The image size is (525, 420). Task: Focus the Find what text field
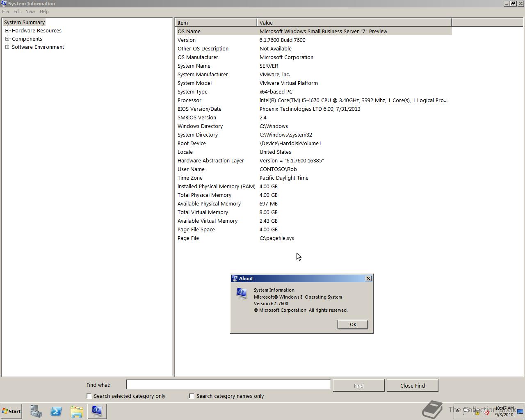click(x=228, y=385)
